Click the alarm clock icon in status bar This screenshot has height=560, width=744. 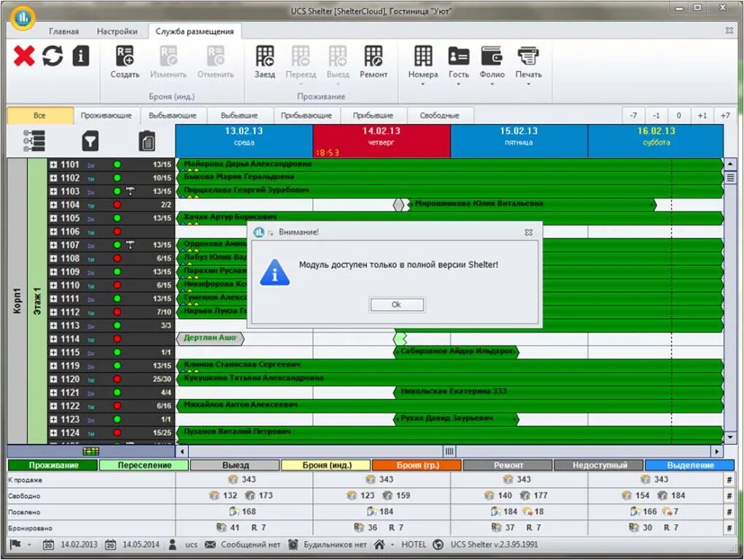point(293,545)
